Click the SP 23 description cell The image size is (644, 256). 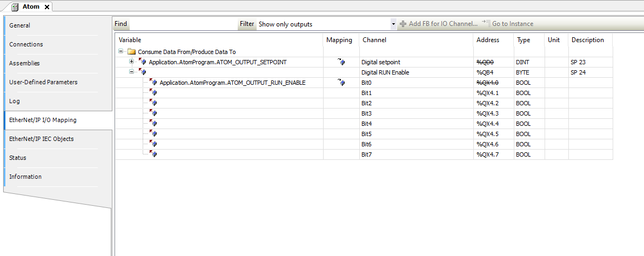590,62
